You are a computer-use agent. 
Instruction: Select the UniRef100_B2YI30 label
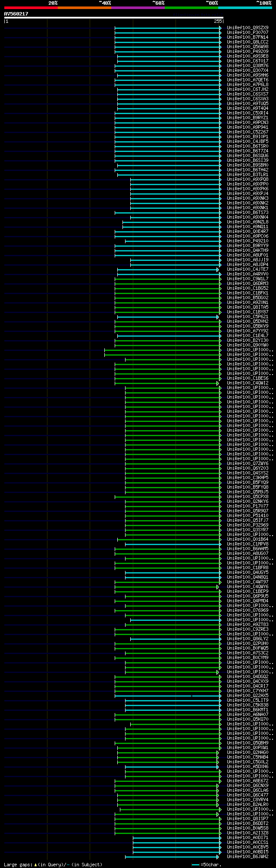click(x=248, y=340)
